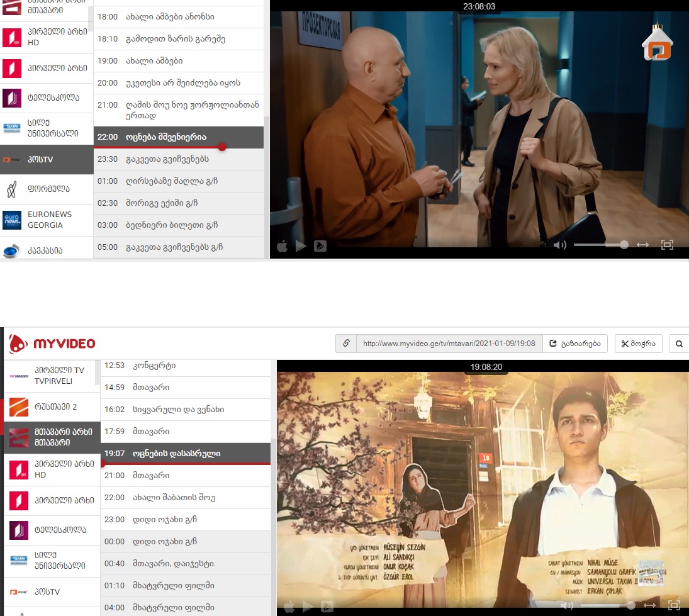Open the 18:10 გამოდით ზარის გარეშე program
This screenshot has width=689, height=616.
[179, 38]
